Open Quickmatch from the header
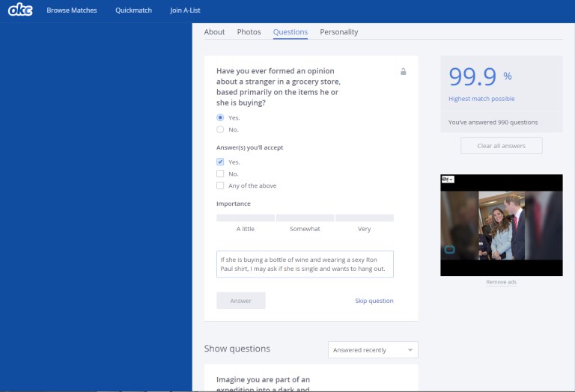Viewport: 575px width, 392px height. (133, 10)
